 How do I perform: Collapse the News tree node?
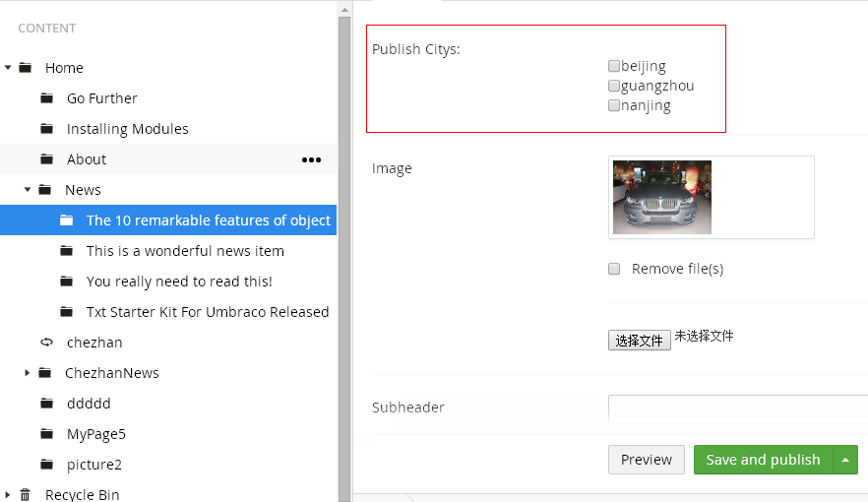coord(28,189)
